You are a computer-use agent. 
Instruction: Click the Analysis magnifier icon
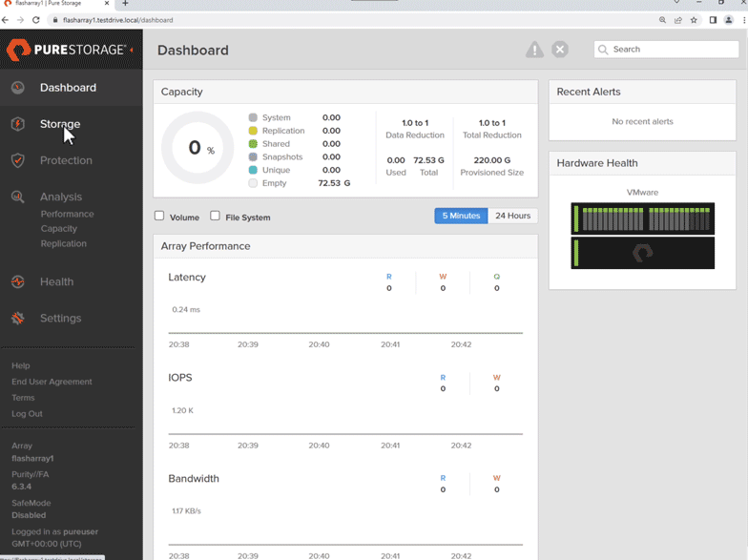click(x=18, y=197)
